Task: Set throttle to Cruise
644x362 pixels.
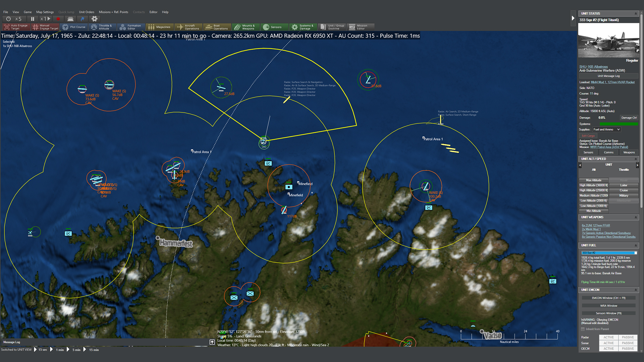Action: click(x=624, y=190)
